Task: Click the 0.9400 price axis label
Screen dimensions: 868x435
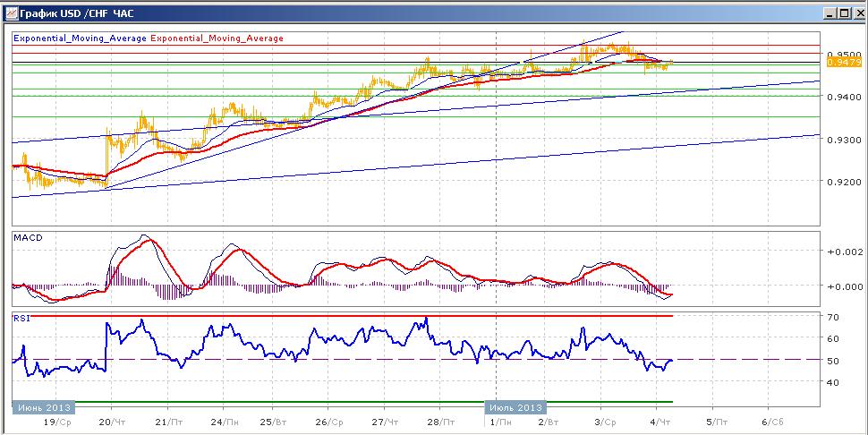Action: coord(843,97)
